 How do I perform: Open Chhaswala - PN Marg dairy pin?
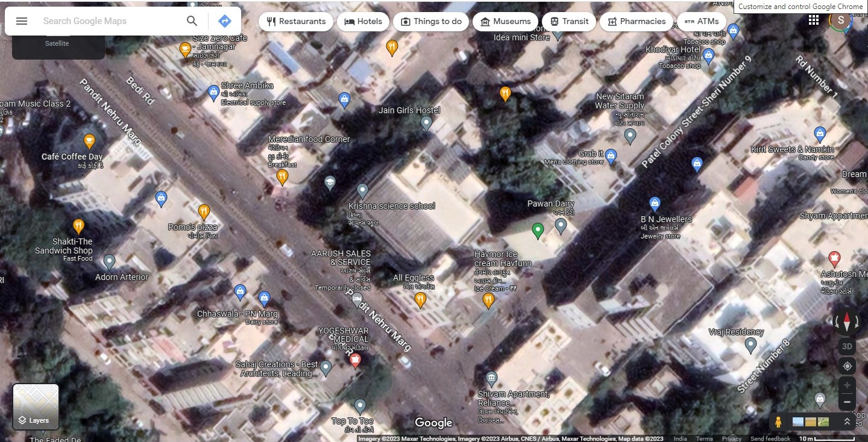[264, 298]
